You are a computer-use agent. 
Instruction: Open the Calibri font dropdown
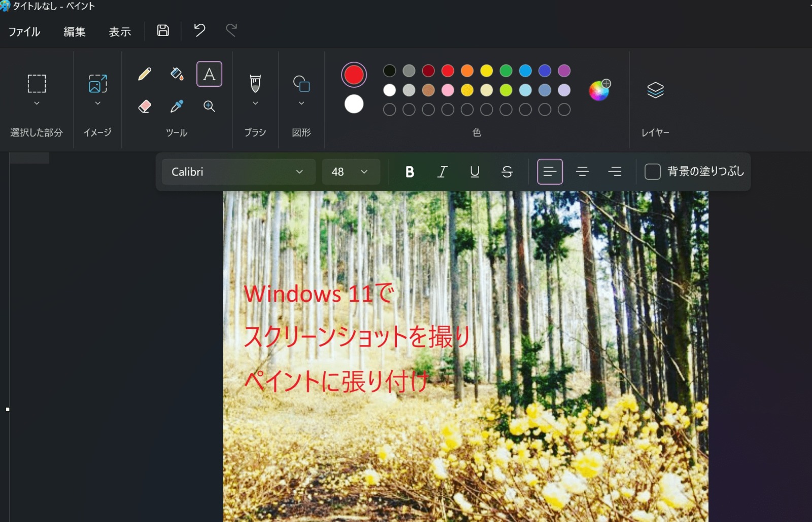pos(239,171)
